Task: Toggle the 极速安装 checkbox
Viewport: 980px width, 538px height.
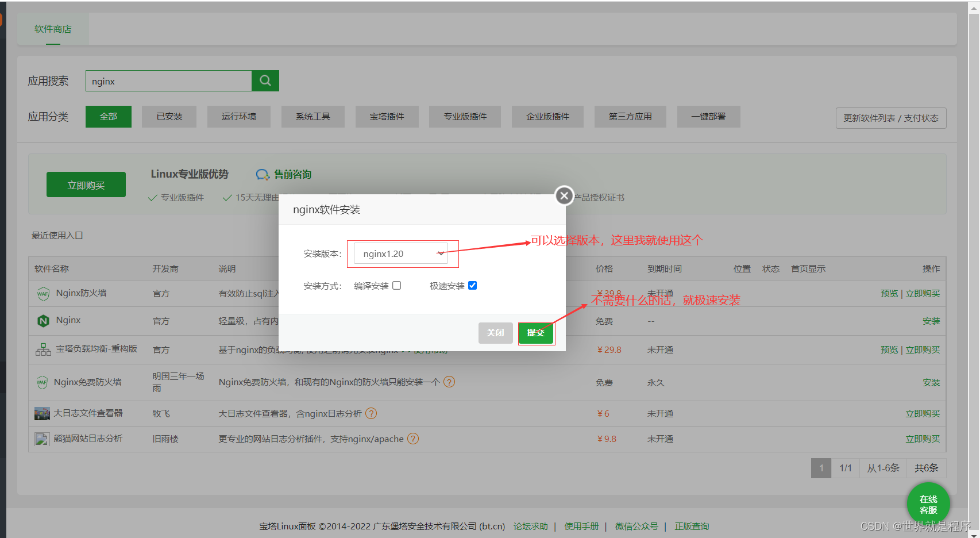Action: (x=472, y=285)
